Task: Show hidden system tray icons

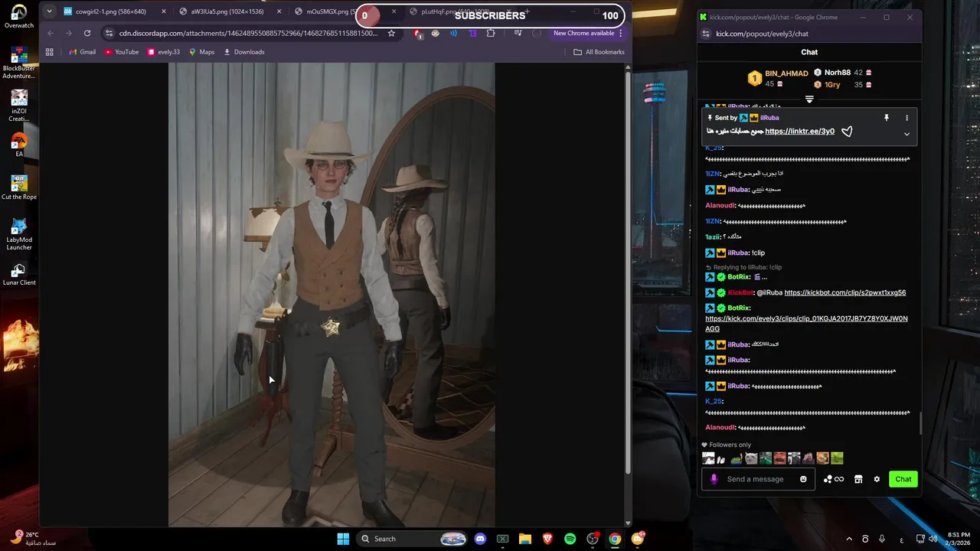Action: click(848, 539)
